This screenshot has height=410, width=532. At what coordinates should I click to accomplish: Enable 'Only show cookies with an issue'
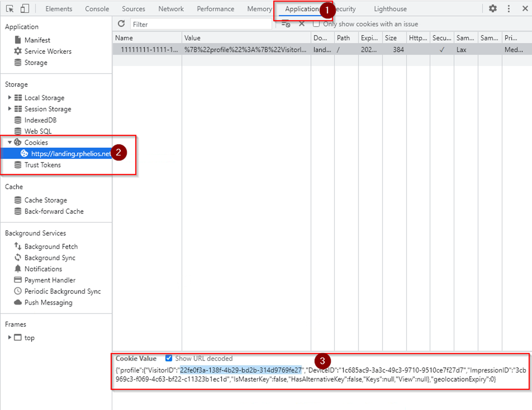click(x=316, y=24)
